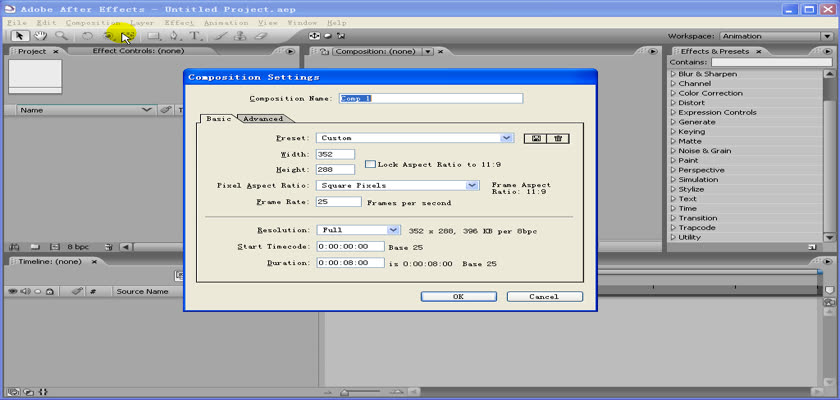The image size is (840, 400).
Task: Click the label tag column in Timeline
Action: 78,291
